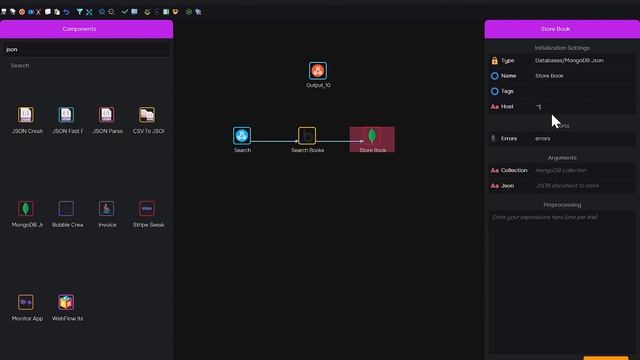Image resolution: width=640 pixels, height=360 pixels.
Task: Click the Search Books node on canvas
Action: [307, 136]
